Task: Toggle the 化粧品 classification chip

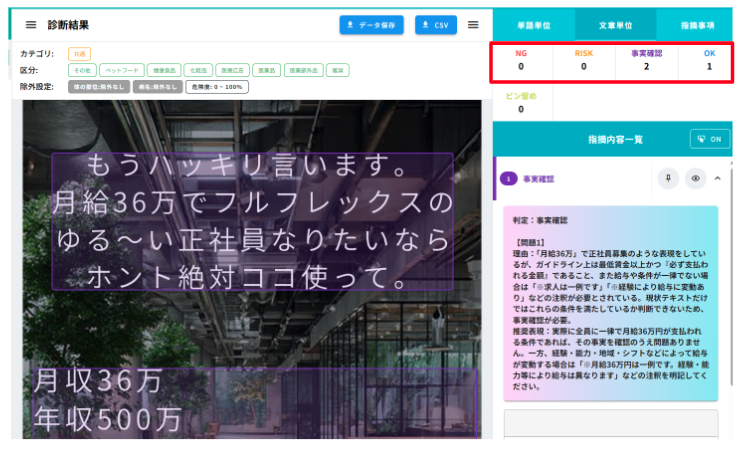Action: tap(198, 70)
